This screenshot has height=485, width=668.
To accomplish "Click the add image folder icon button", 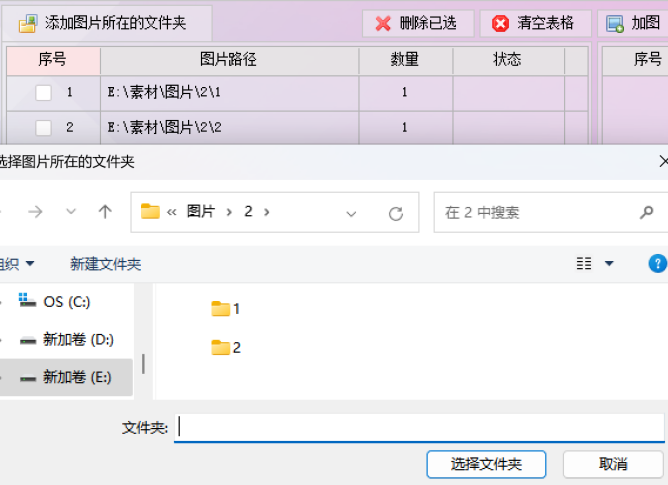I will pyautogui.click(x=28, y=23).
